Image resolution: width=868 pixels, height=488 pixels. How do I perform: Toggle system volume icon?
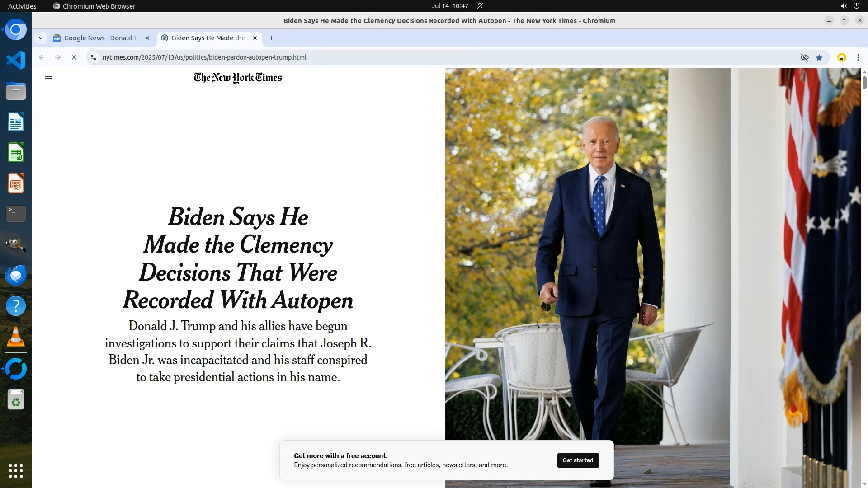coord(843,6)
